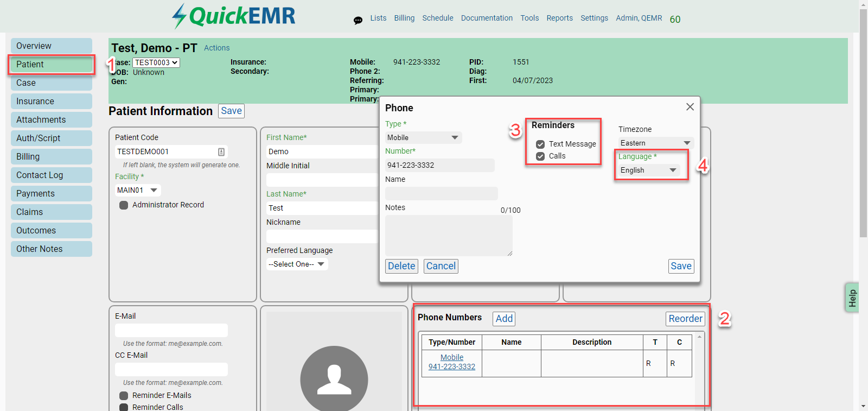This screenshot has width=868, height=411.
Task: Select the Patient sidebar tab
Action: click(52, 65)
